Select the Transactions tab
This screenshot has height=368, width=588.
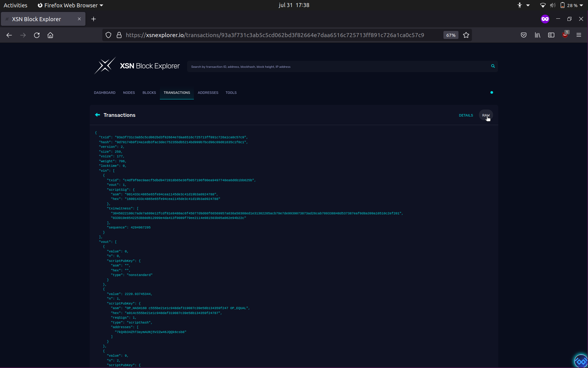(x=177, y=93)
